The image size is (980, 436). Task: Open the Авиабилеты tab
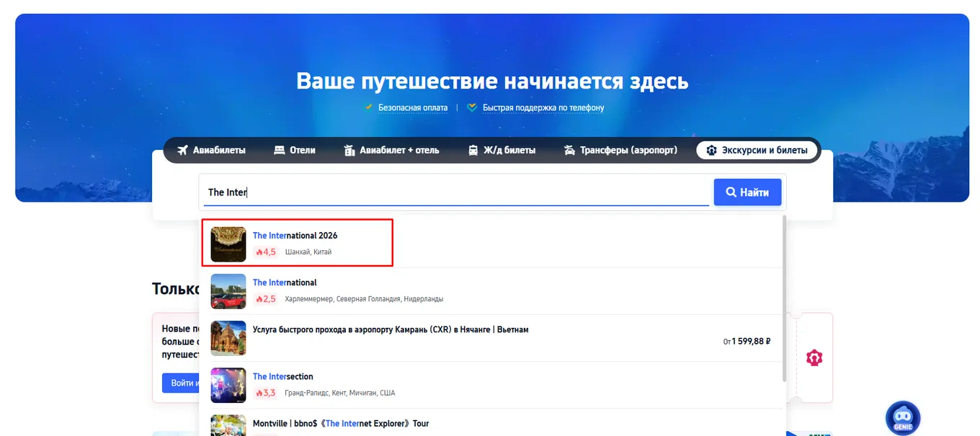click(x=211, y=151)
